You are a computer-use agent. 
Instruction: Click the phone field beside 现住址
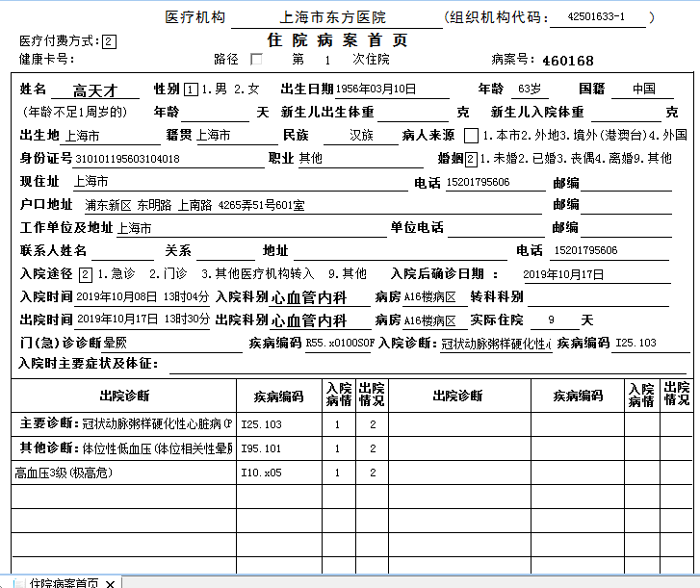(x=496, y=183)
